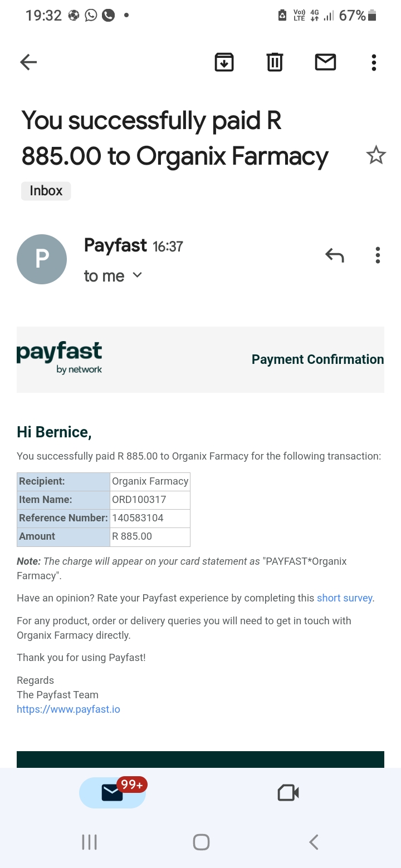Open the Inbox label
Image resolution: width=401 pixels, height=868 pixels.
pos(46,191)
